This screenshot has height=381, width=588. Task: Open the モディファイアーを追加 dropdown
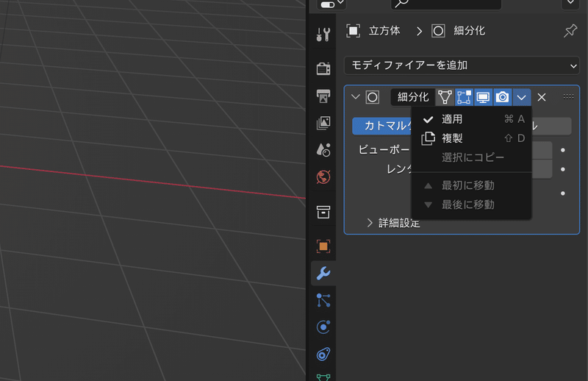462,65
